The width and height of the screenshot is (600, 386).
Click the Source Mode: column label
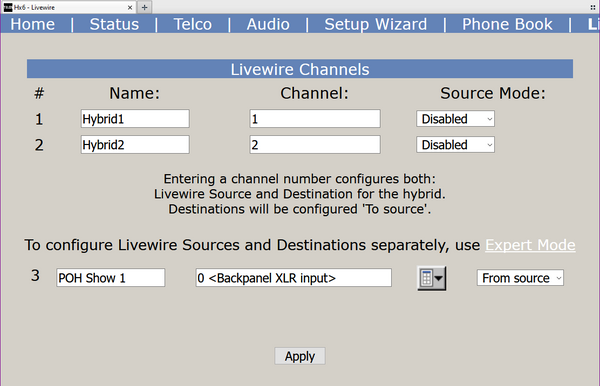click(492, 93)
